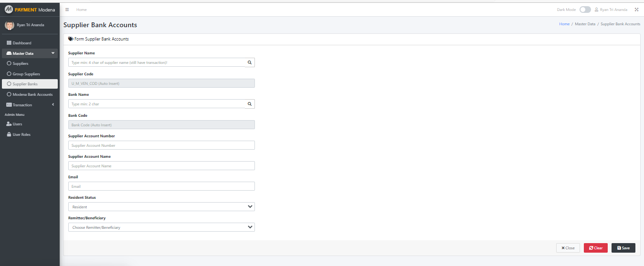
Task: Select Group Suppliers in sidebar
Action: [x=26, y=74]
